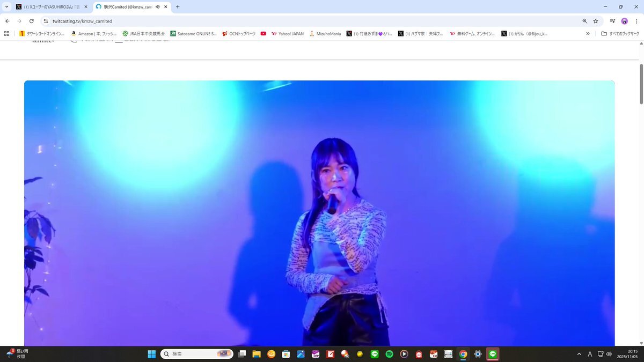This screenshot has width=644, height=362.
Task: Open the JRA日本中央競馬会 bookmark
Action: [143, 33]
